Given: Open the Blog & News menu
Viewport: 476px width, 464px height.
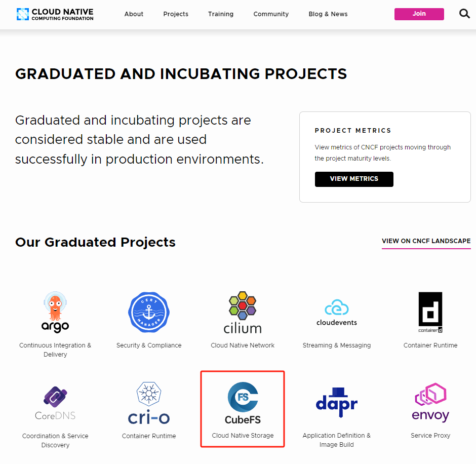Looking at the screenshot, I should point(328,14).
